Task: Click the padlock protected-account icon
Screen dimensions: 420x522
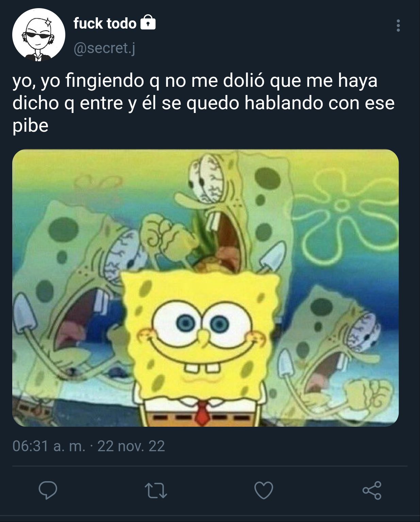Action: (148, 23)
